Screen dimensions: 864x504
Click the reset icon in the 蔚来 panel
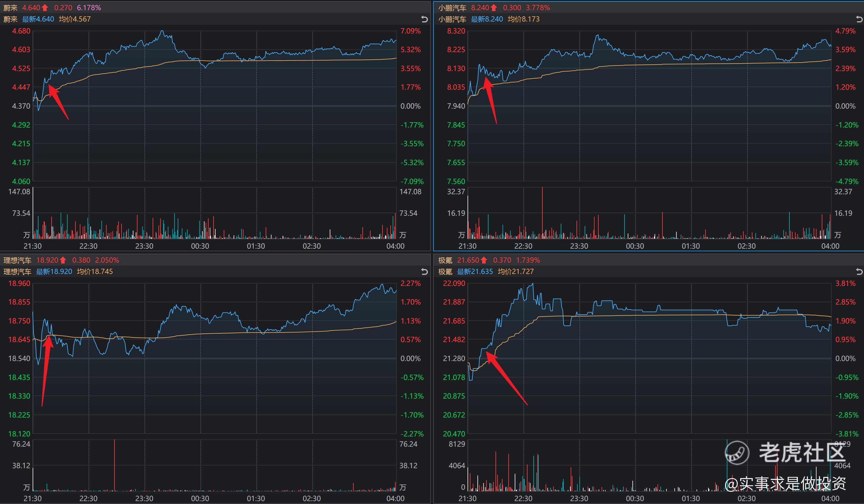coord(424,19)
